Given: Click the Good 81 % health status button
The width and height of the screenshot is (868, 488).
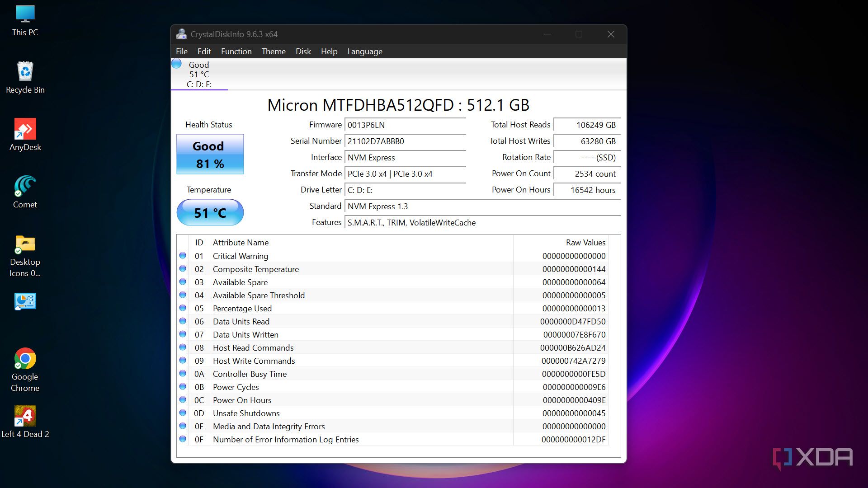Looking at the screenshot, I should [210, 154].
